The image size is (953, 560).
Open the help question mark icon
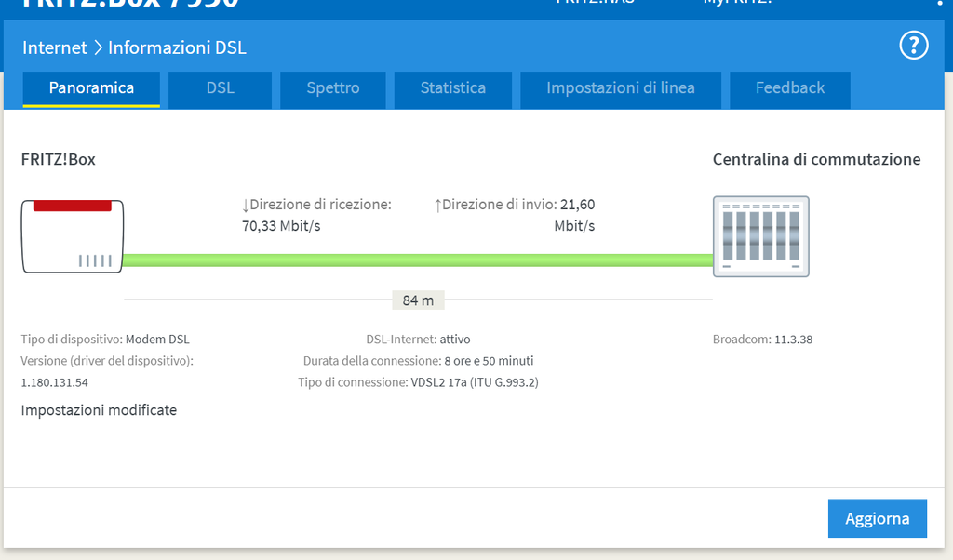914,46
